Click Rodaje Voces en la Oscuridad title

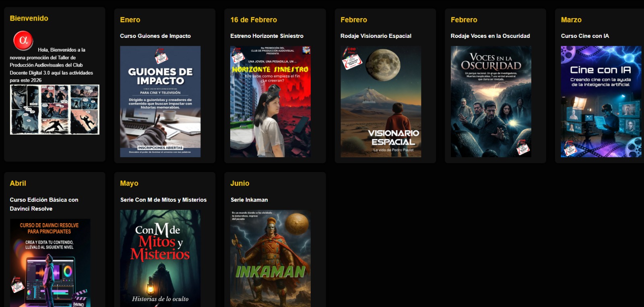tap(490, 36)
